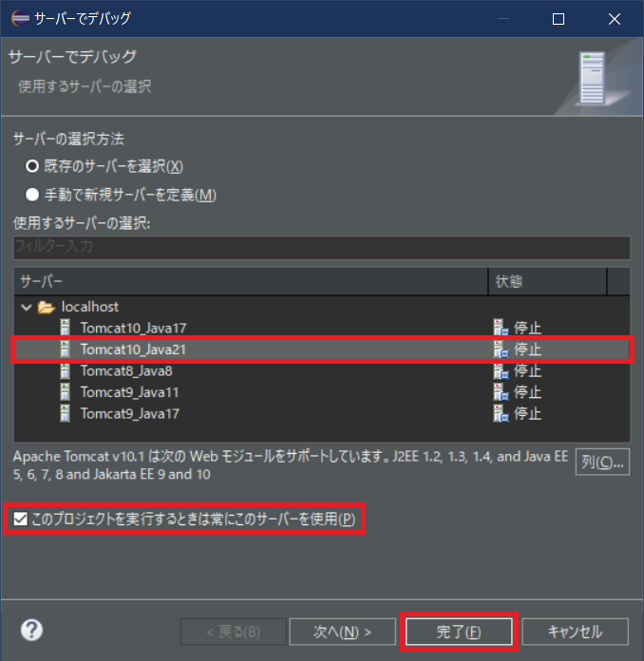Click the サーバー column header

251,281
